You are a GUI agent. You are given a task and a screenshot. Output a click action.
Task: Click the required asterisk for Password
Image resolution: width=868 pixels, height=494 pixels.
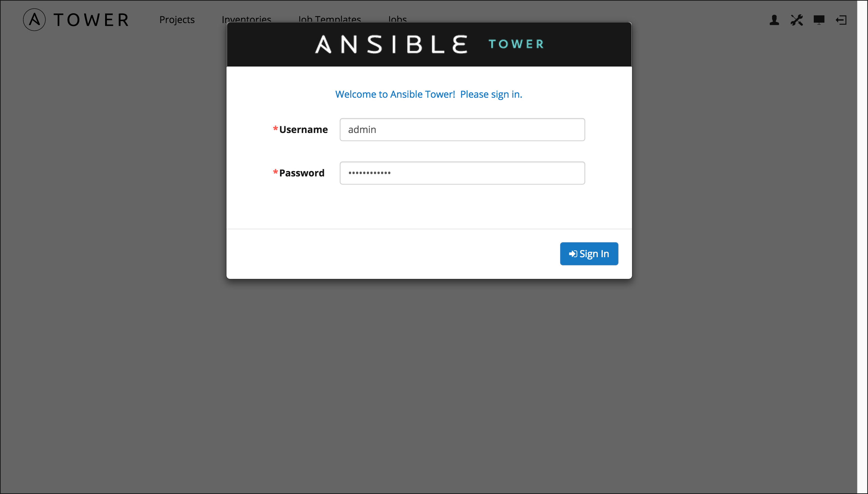tap(275, 172)
